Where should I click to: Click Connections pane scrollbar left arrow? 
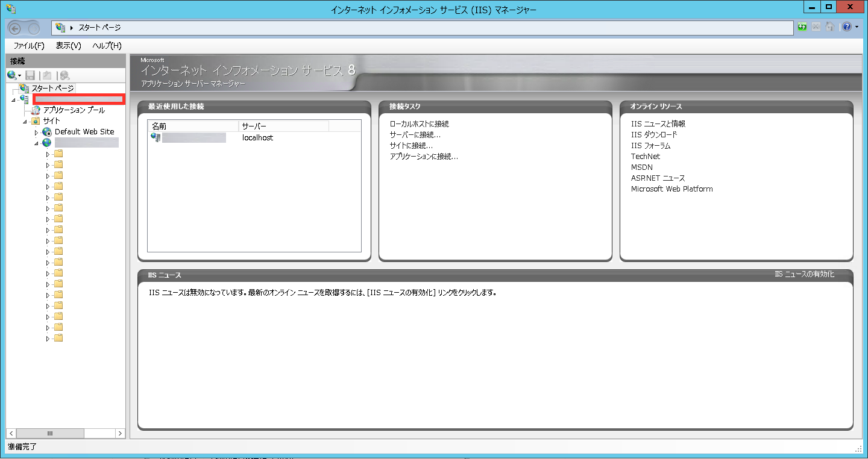pyautogui.click(x=11, y=433)
